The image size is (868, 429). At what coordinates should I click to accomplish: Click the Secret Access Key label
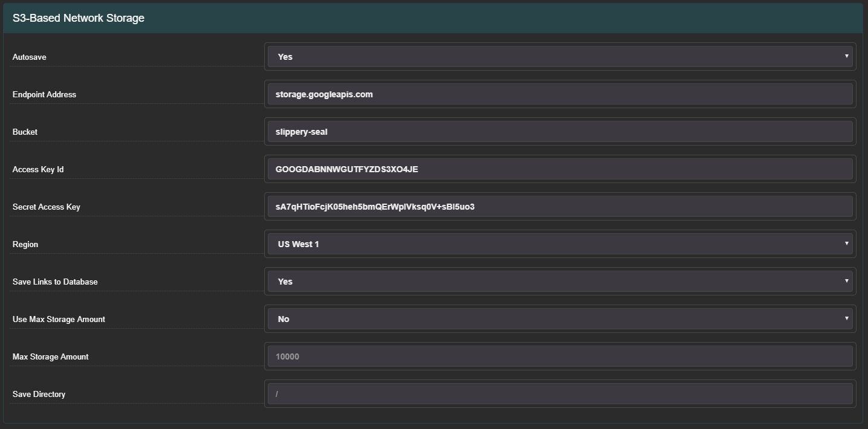(47, 207)
